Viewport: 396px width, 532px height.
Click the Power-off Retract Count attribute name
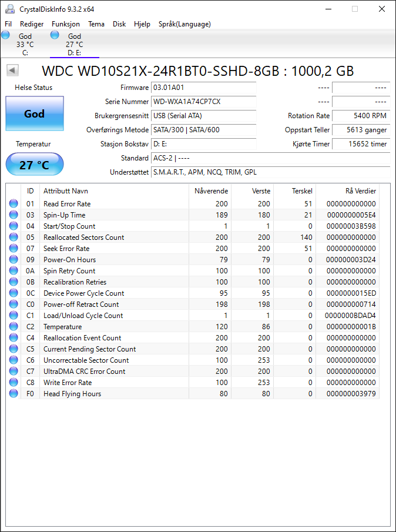(x=81, y=305)
